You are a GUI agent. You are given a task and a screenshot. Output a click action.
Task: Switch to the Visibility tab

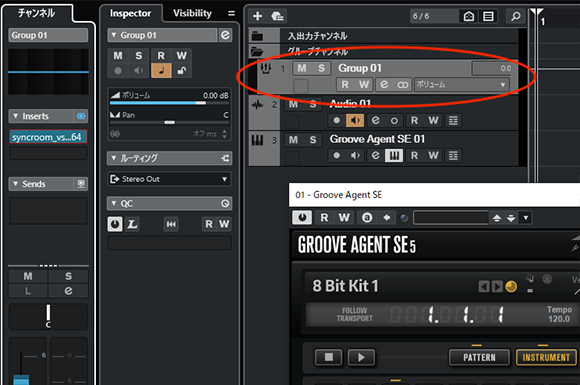click(192, 14)
